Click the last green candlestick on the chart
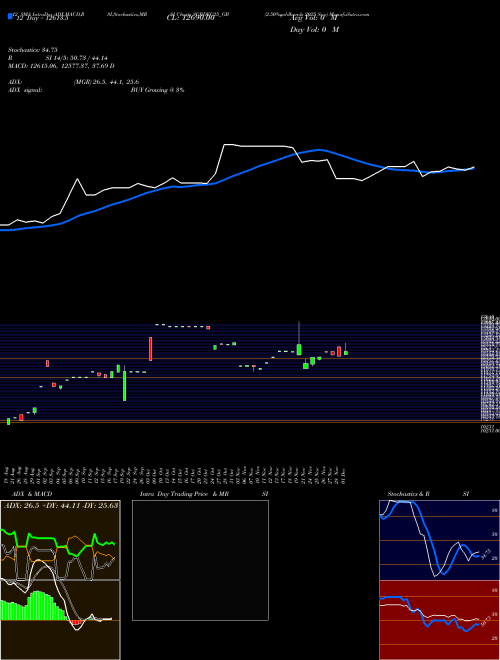The height and width of the screenshot is (660, 500). click(346, 349)
